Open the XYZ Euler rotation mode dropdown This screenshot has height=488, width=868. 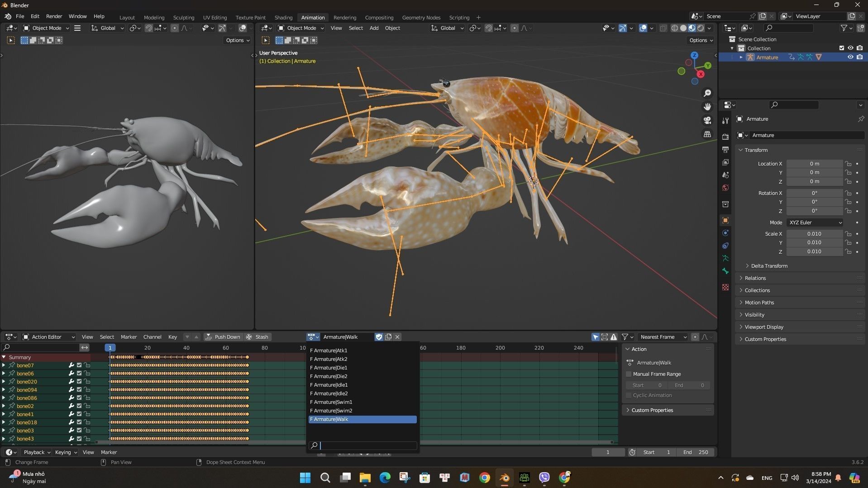pyautogui.click(x=815, y=223)
